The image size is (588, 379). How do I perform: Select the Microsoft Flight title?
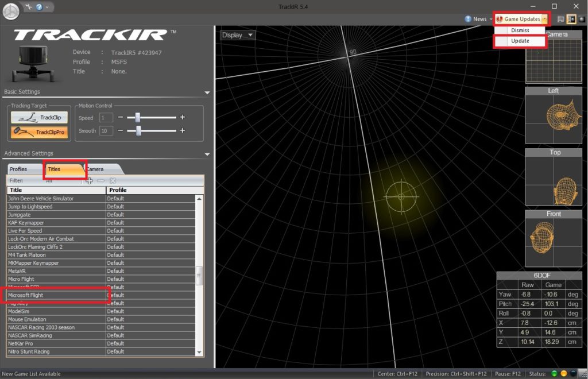[56, 295]
